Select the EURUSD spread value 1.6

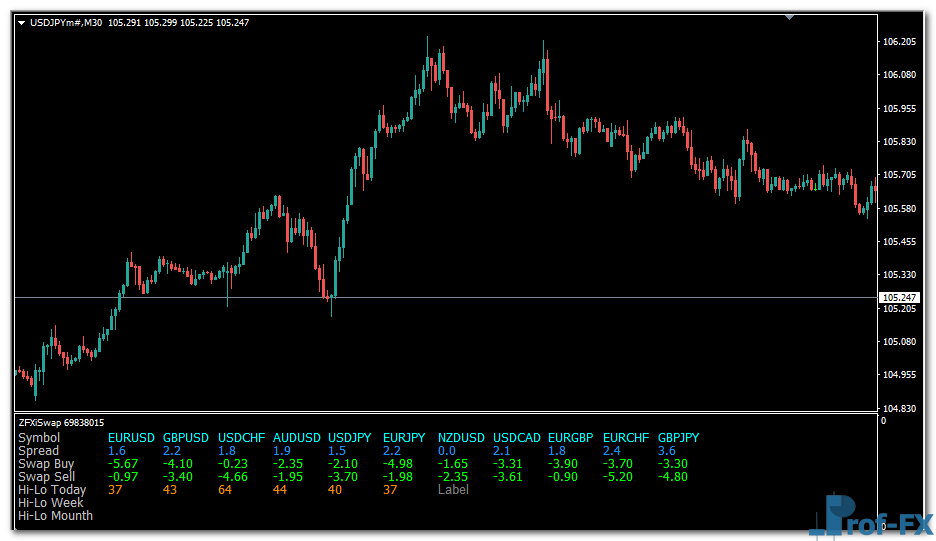click(x=117, y=451)
